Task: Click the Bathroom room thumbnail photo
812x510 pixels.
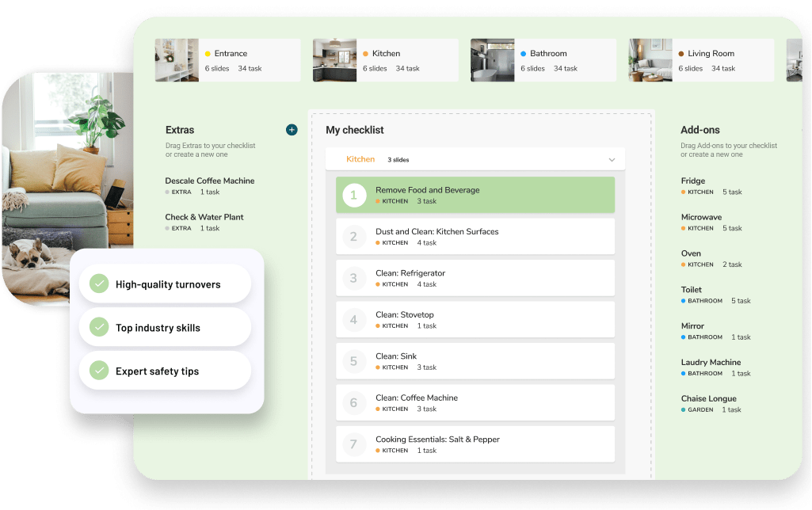Action: 491,59
